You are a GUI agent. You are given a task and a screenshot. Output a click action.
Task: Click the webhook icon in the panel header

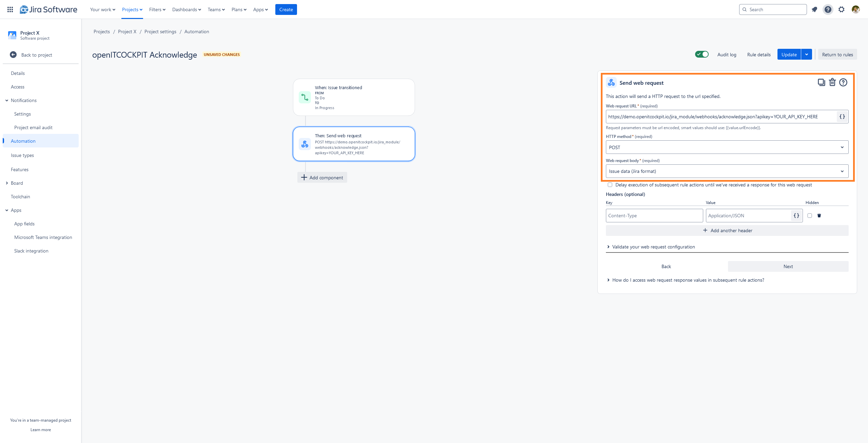[x=611, y=82]
